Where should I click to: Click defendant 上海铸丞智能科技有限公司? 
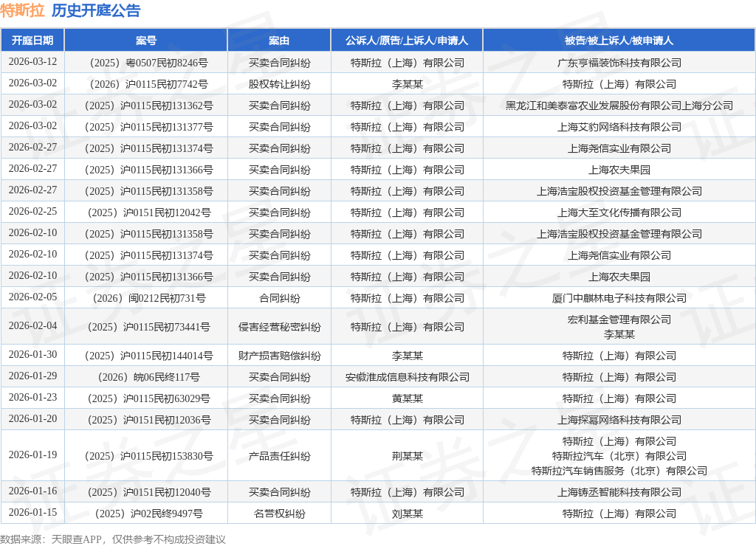click(619, 493)
